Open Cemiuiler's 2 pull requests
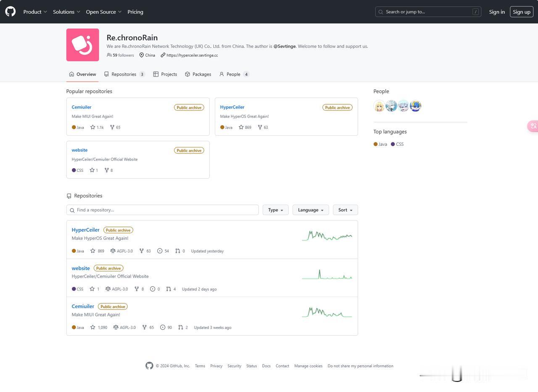538x392 pixels. pos(183,327)
